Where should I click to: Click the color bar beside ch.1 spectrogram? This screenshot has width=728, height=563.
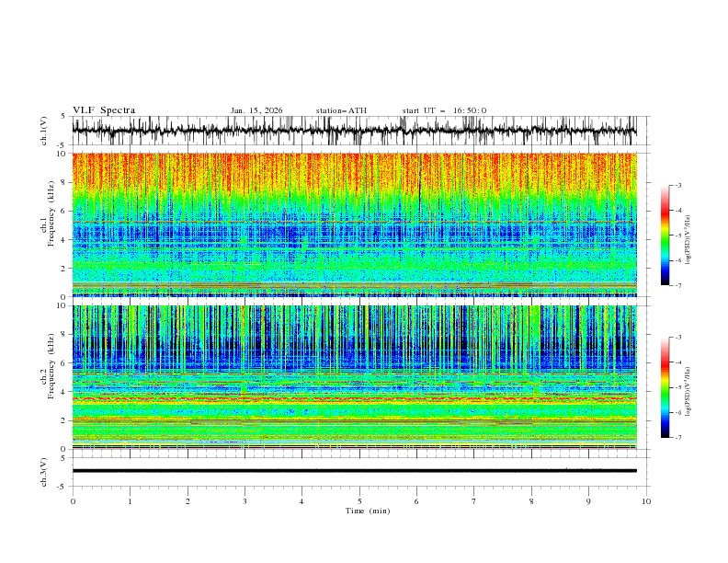[665, 236]
